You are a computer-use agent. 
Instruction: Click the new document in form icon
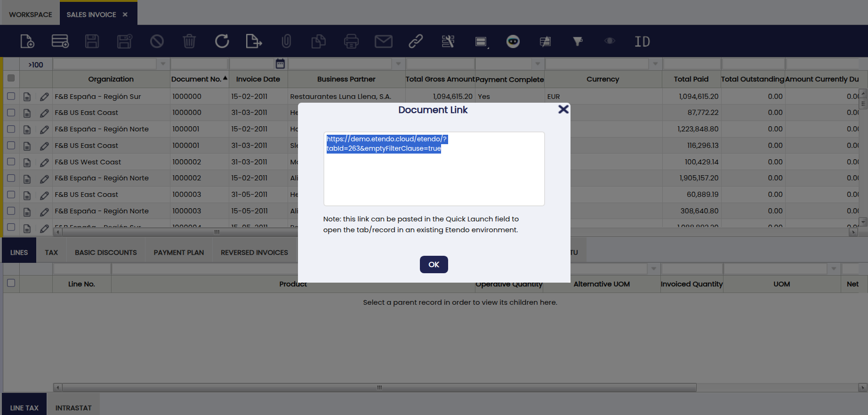point(27,41)
